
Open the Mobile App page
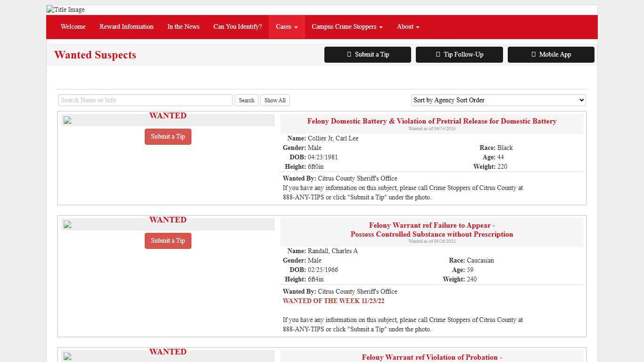click(551, 55)
